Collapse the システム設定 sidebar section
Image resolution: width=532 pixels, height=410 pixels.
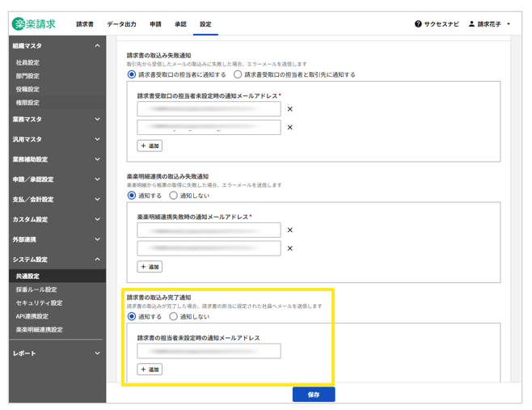click(x=97, y=260)
